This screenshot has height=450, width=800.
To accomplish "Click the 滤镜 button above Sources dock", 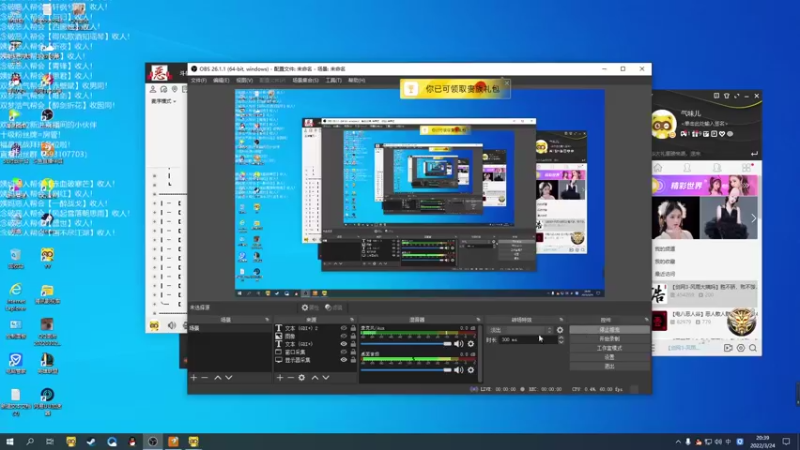I will point(334,308).
